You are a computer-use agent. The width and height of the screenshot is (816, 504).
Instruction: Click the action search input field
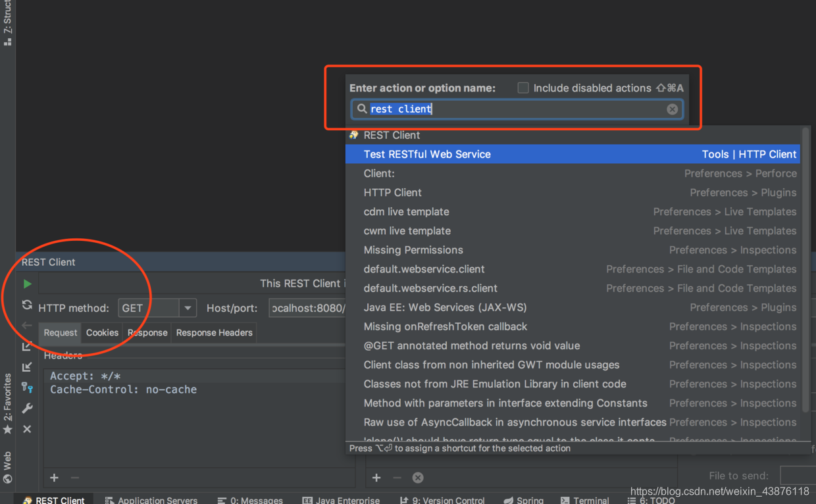[x=517, y=109]
